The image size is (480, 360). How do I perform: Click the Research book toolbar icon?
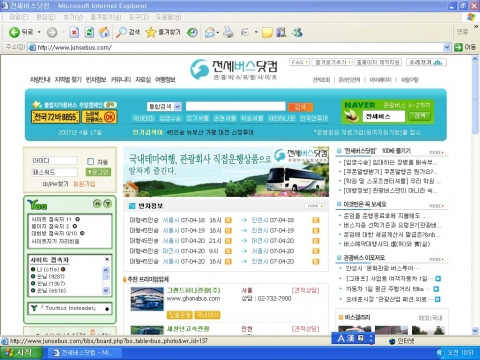tap(282, 32)
